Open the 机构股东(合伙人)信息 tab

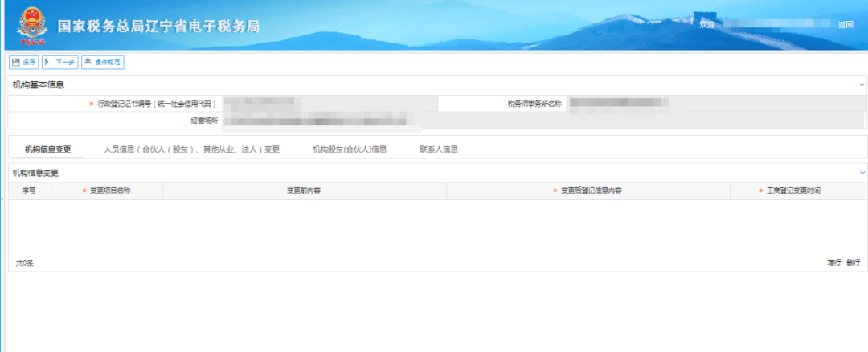coord(350,149)
